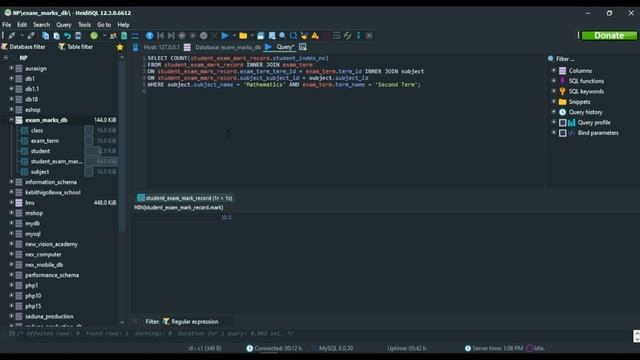Click the MIN(student_exam_mark_record.mark) column header
Screen dimensions: 640x360
click(179, 208)
